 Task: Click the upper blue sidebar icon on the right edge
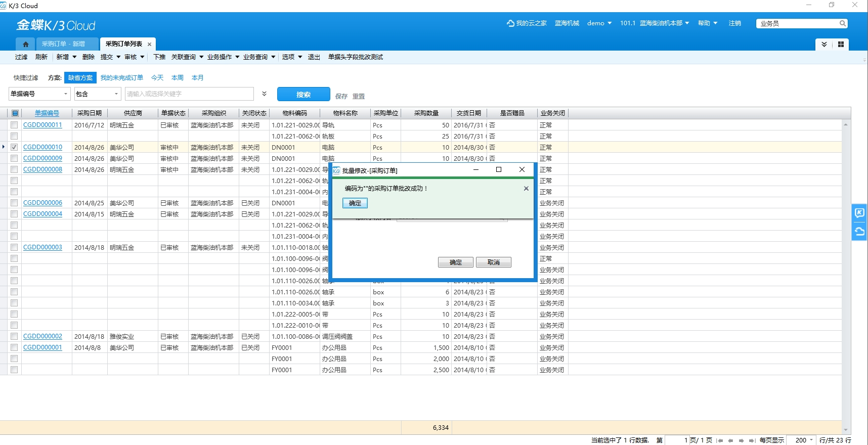(859, 213)
